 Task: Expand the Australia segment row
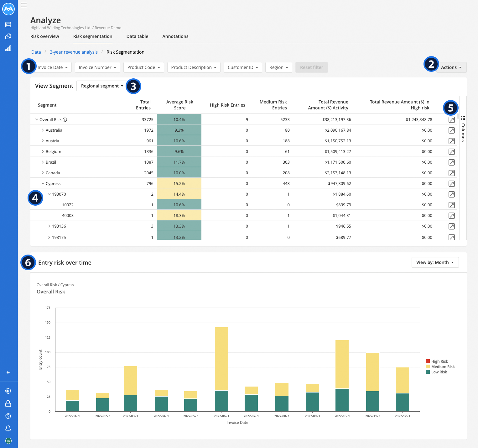(43, 130)
